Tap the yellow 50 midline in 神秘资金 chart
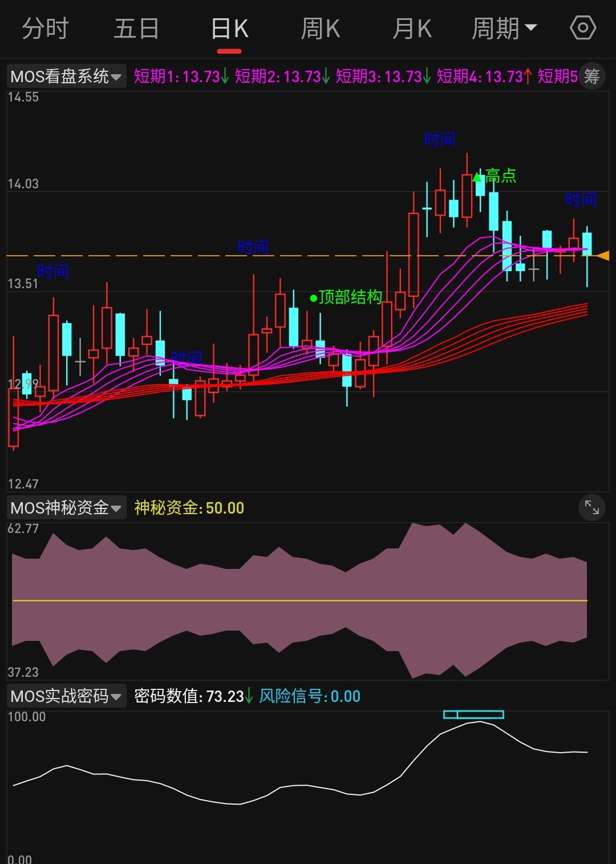The width and height of the screenshot is (616, 864). pyautogui.click(x=300, y=600)
